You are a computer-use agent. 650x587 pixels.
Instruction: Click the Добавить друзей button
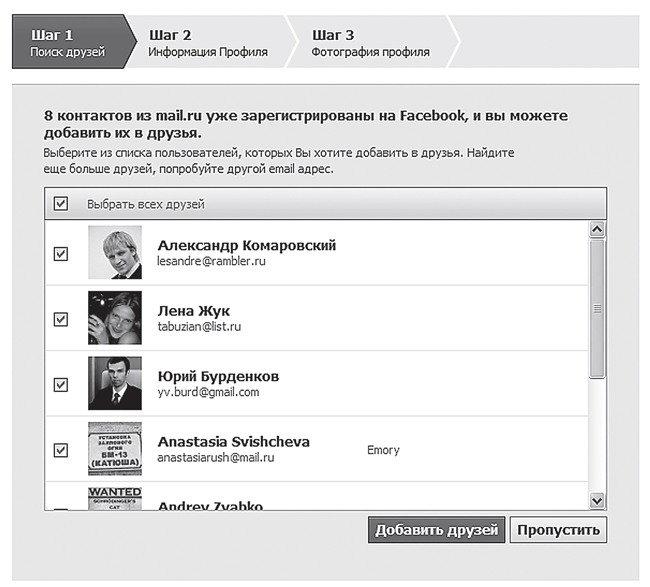[437, 530]
